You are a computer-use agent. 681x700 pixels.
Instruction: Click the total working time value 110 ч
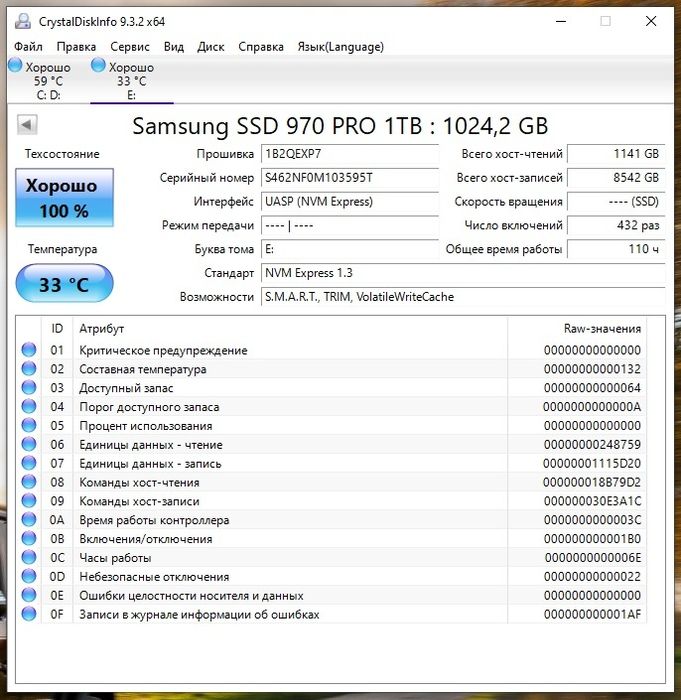616,249
